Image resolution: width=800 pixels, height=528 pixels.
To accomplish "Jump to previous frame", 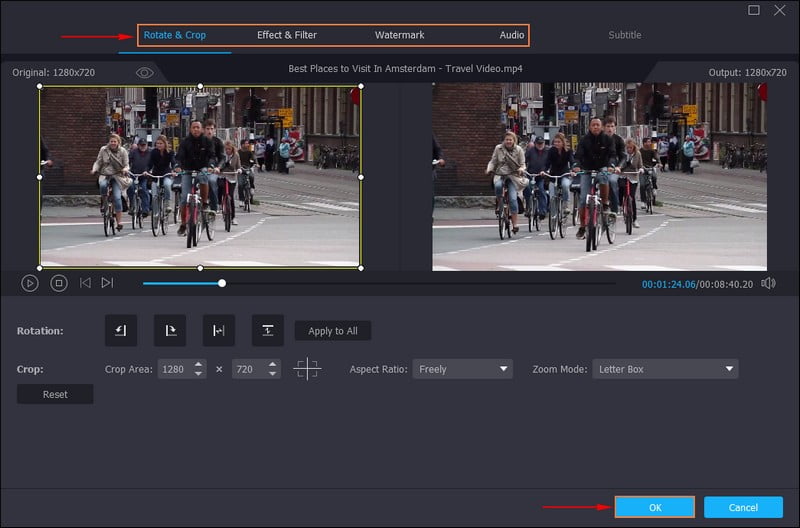I will click(x=85, y=283).
